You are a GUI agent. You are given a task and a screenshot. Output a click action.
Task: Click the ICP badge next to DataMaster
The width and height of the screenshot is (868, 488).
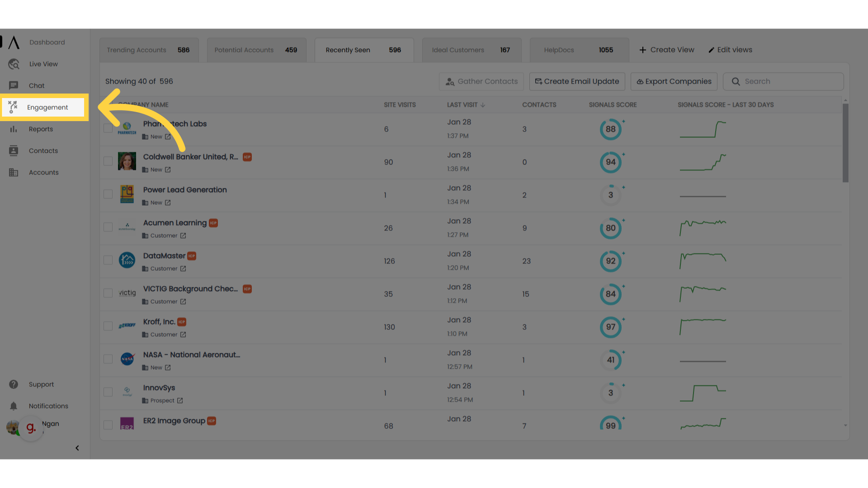[x=192, y=256]
